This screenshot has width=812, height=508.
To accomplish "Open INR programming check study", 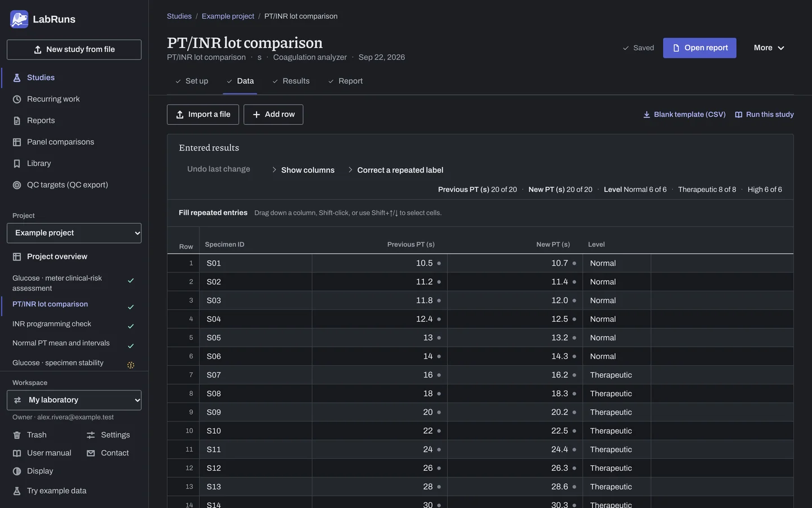I will pyautogui.click(x=74, y=325).
